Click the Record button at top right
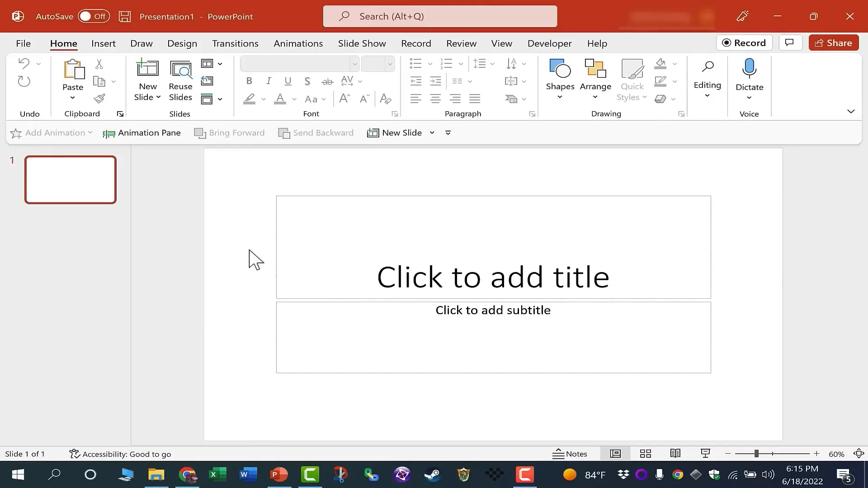868x488 pixels. pos(744,42)
